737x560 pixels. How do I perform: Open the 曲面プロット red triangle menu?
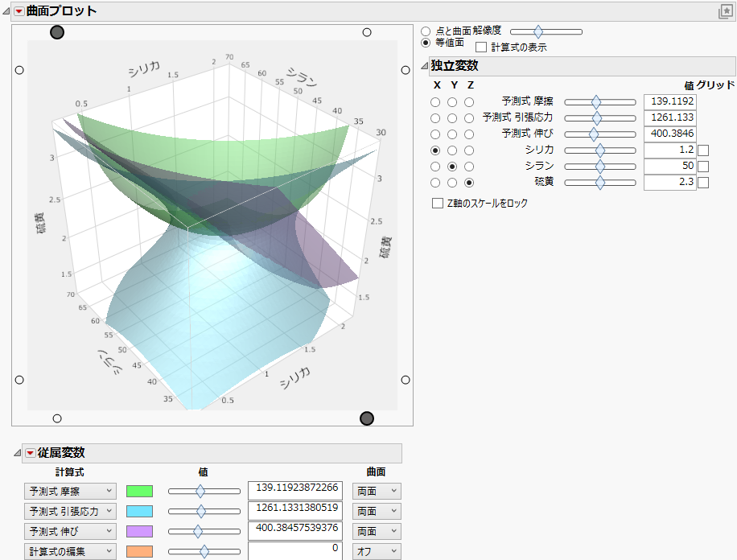19,11
